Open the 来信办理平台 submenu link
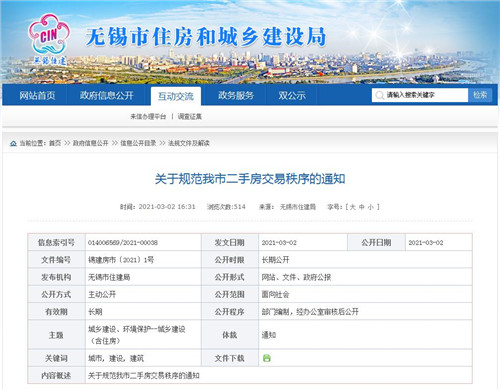Screen dimensions: 500x390 (148, 116)
